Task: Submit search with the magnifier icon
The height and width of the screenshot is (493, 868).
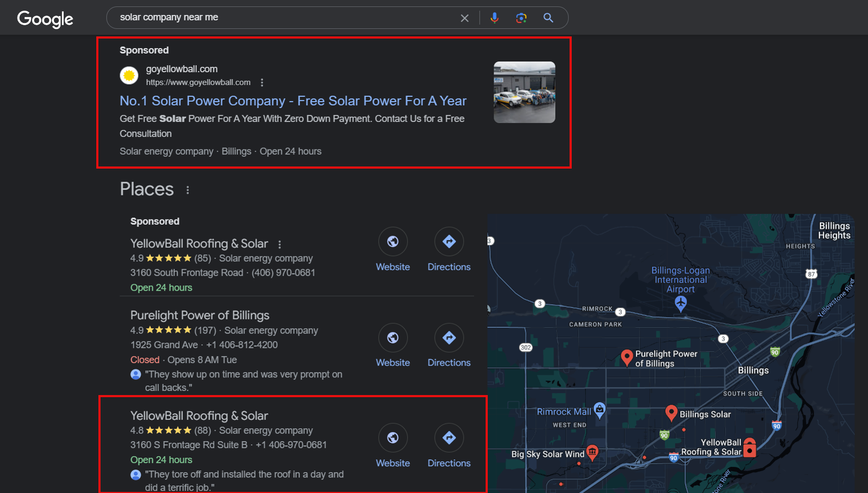Action: coord(548,18)
